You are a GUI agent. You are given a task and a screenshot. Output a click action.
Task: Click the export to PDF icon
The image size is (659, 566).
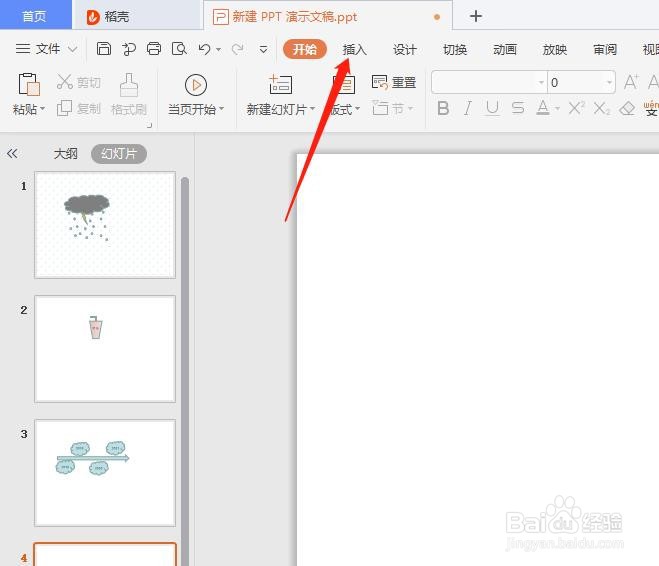[x=129, y=49]
